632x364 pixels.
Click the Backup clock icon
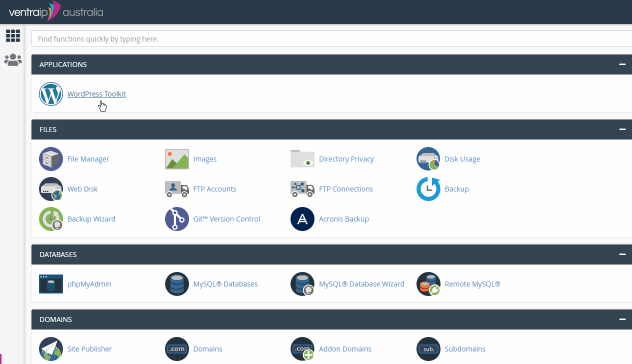pos(428,189)
